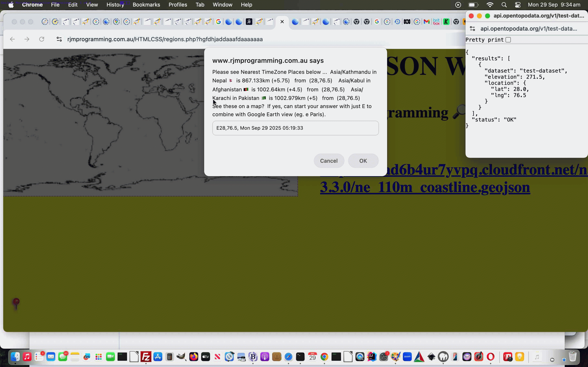
Task: Open site info icon beside rjmprogramming URL
Action: (59, 39)
